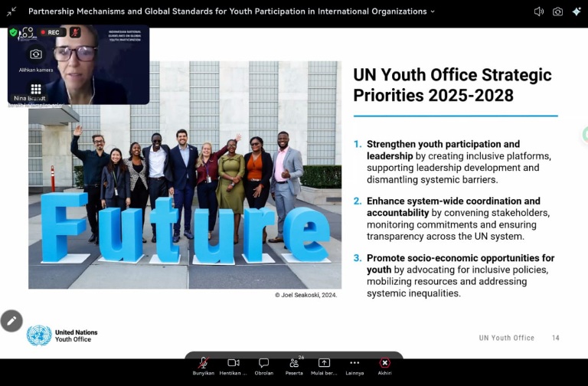588x386 pixels.
Task: Click the United Nations Youth Office logo
Action: click(x=62, y=335)
